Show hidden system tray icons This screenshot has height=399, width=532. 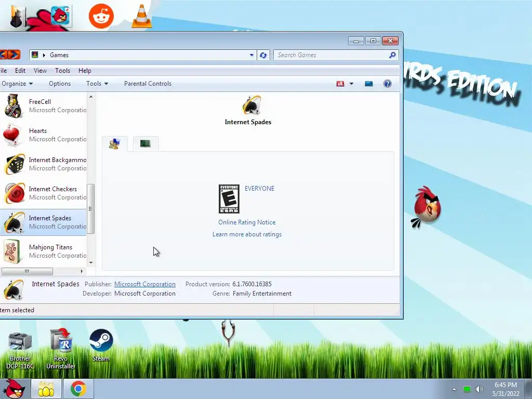tap(454, 389)
